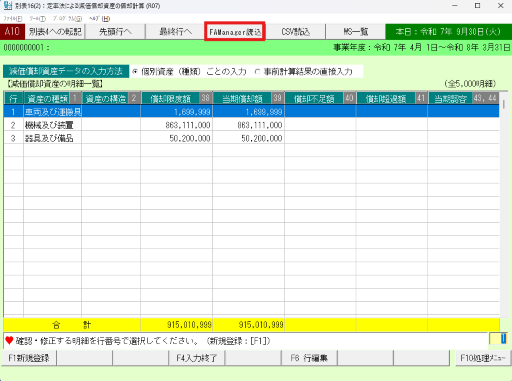Open the プログラム(G) menu
The width and height of the screenshot is (512, 381).
tap(67, 19)
